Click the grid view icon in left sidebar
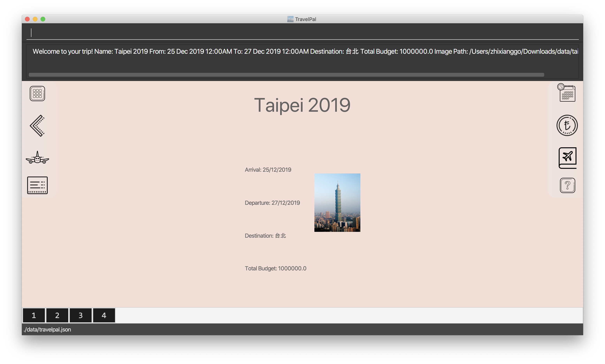The width and height of the screenshot is (605, 364). pos(37,93)
